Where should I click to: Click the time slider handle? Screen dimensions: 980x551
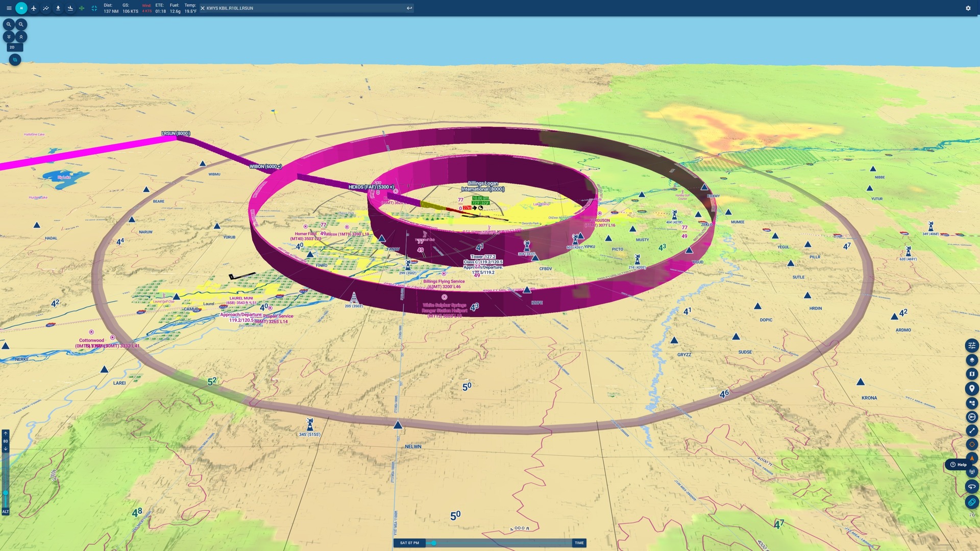pyautogui.click(x=433, y=543)
